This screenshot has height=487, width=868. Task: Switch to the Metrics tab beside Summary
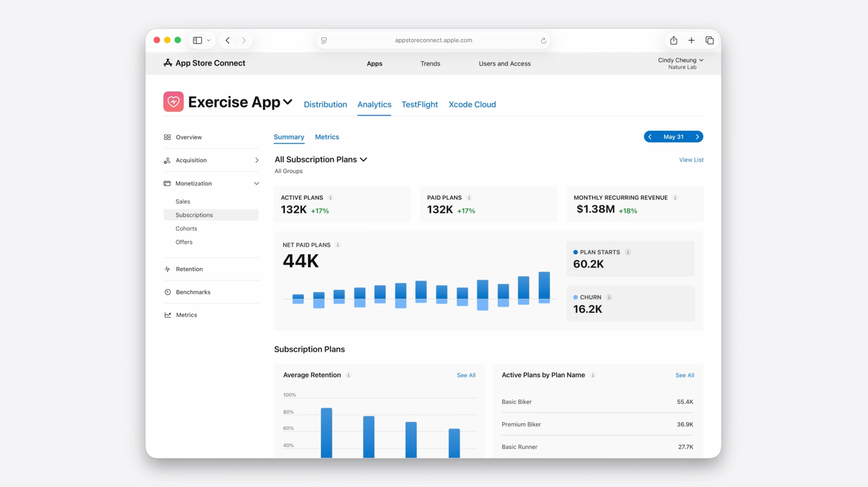point(327,137)
